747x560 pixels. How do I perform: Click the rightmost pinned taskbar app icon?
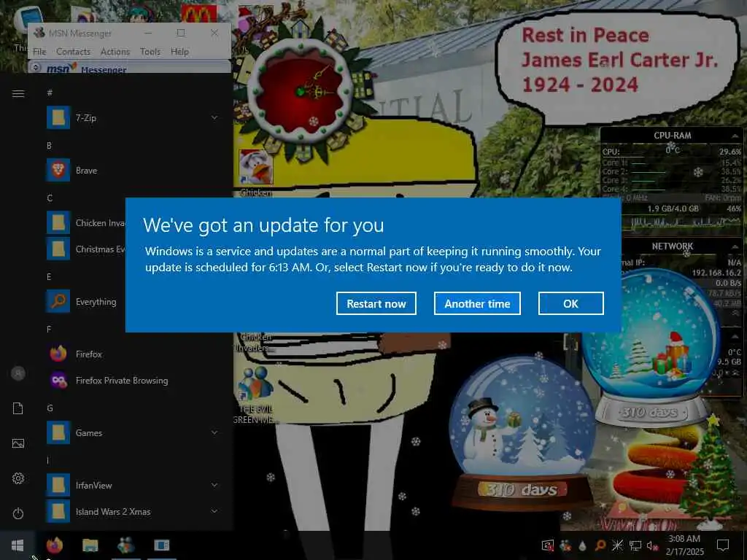tap(161, 545)
